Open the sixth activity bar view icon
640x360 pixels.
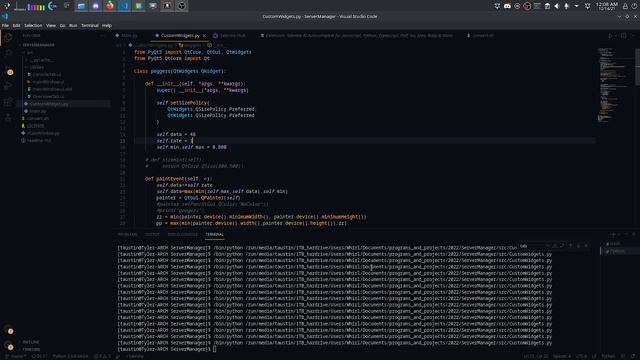point(8,118)
